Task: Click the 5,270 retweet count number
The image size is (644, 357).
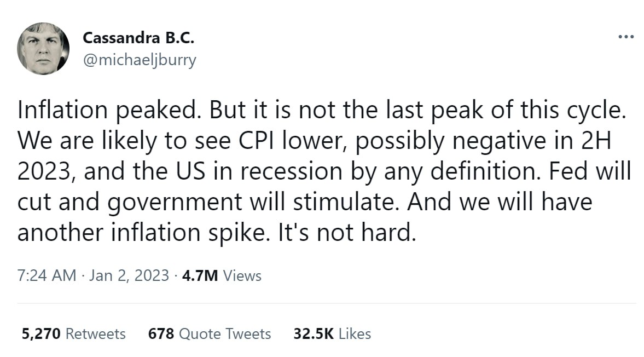Action: [x=39, y=333]
